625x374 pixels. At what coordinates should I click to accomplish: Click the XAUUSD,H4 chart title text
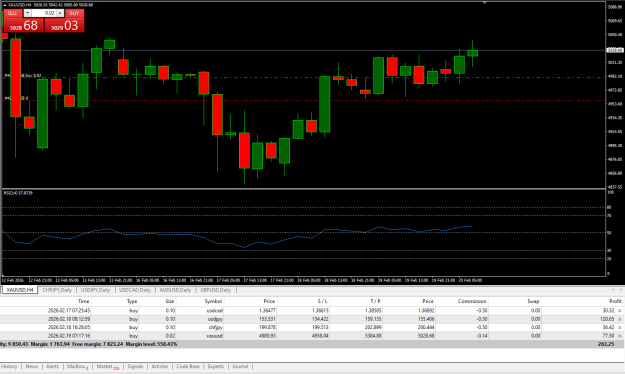tap(20, 5)
